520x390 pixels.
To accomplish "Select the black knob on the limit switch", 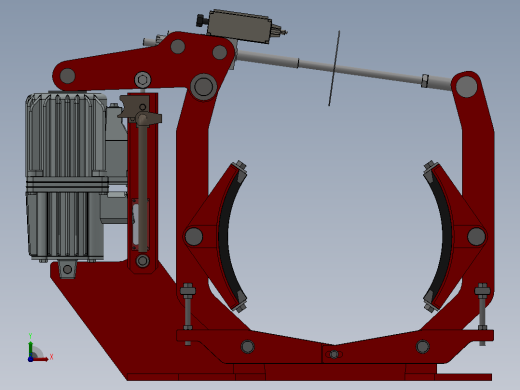I will pos(201,20).
